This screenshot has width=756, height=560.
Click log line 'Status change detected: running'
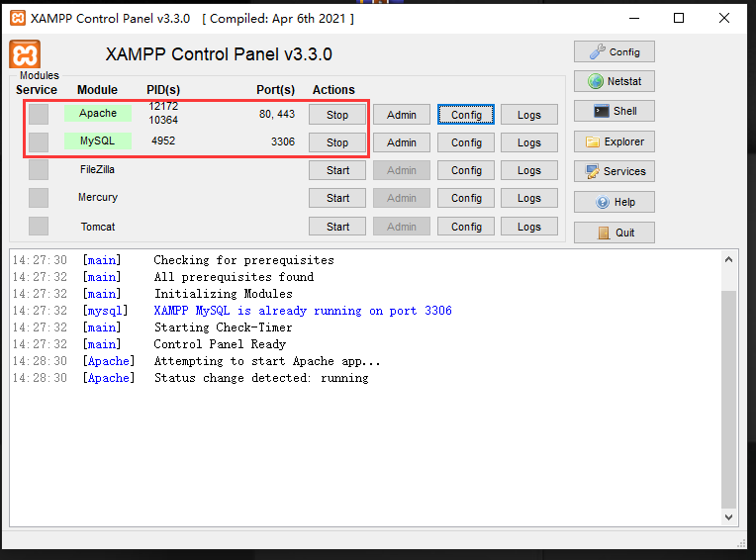[261, 378]
